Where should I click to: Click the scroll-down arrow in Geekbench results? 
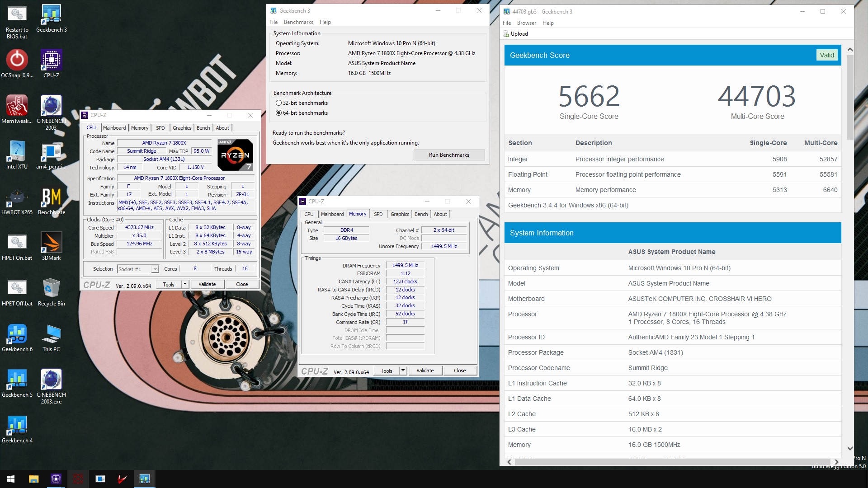pos(850,449)
